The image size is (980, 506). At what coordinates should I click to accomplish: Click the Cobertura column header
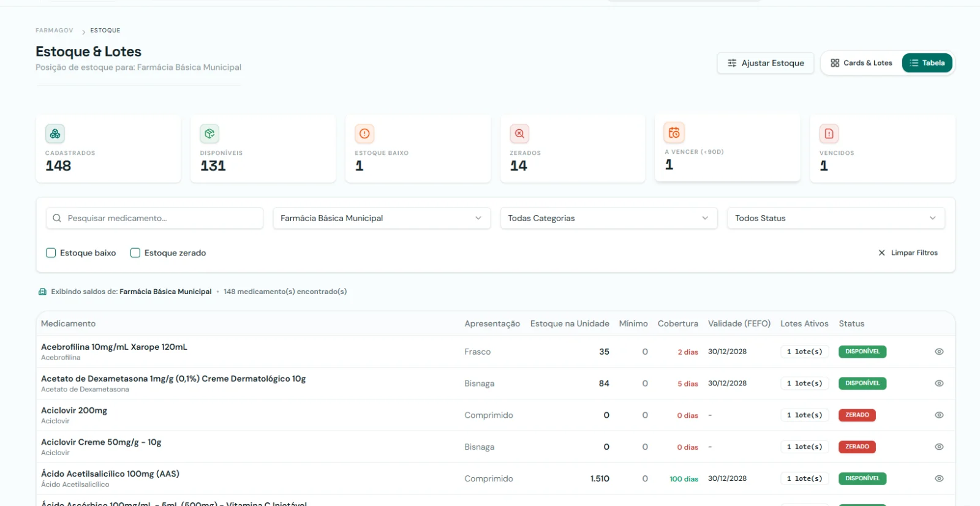click(x=678, y=323)
